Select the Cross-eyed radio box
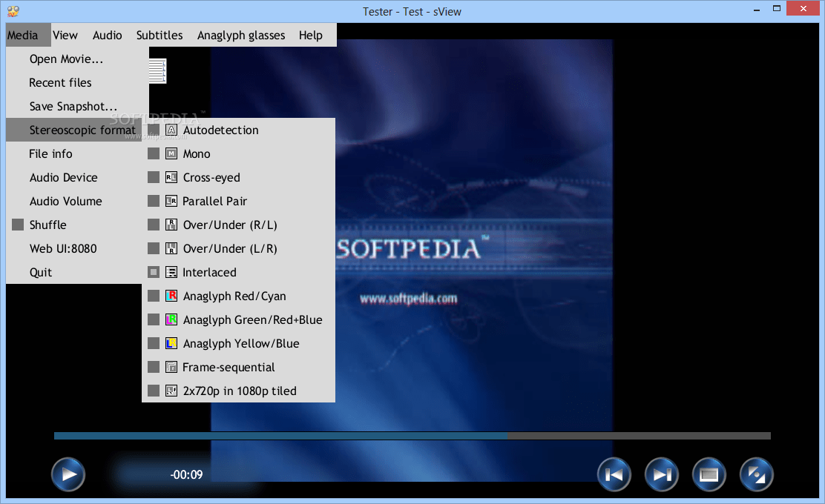Viewport: 825px width, 504px height. 154,177
